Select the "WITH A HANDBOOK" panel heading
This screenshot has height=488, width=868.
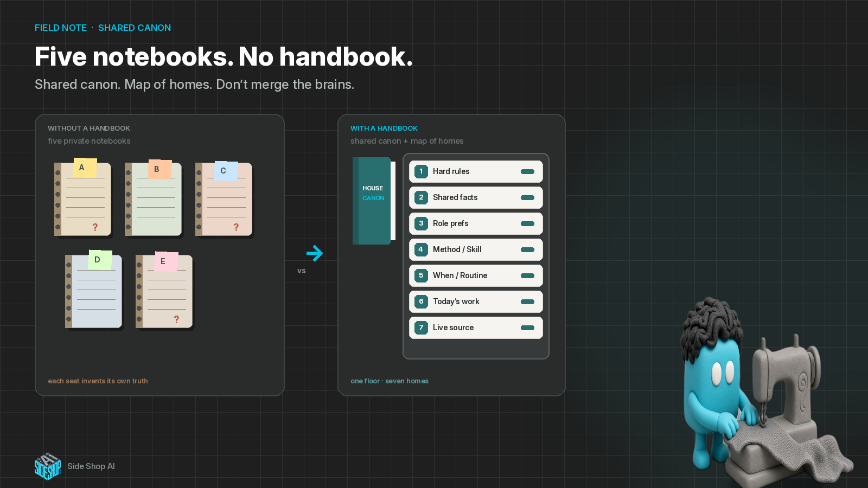coord(384,129)
